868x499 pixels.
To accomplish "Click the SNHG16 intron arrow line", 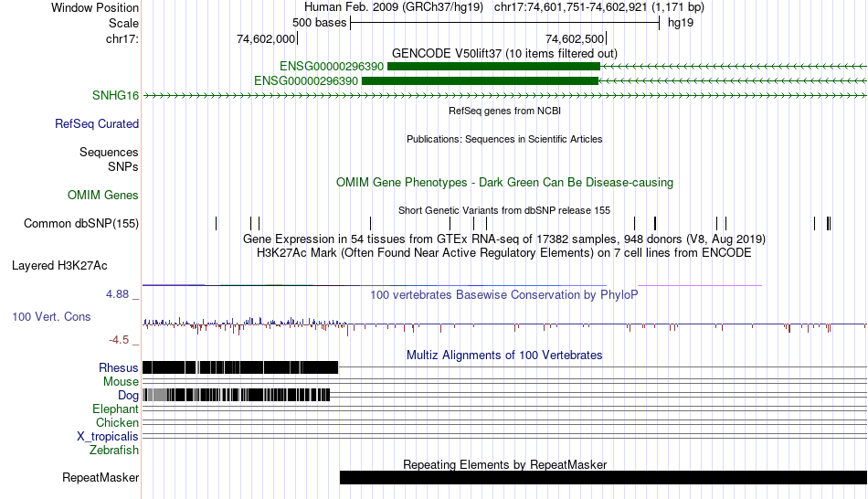I will point(504,95).
